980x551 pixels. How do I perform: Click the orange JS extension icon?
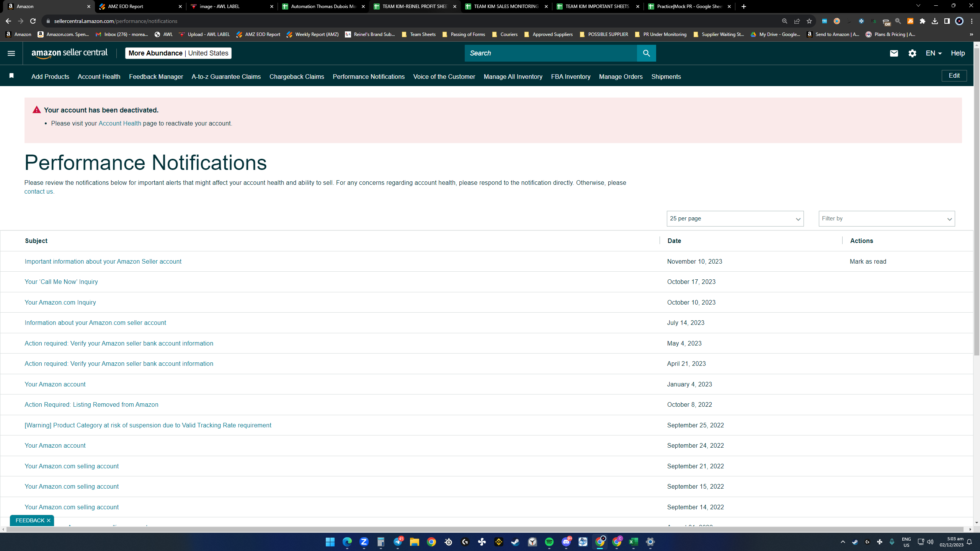point(910,21)
